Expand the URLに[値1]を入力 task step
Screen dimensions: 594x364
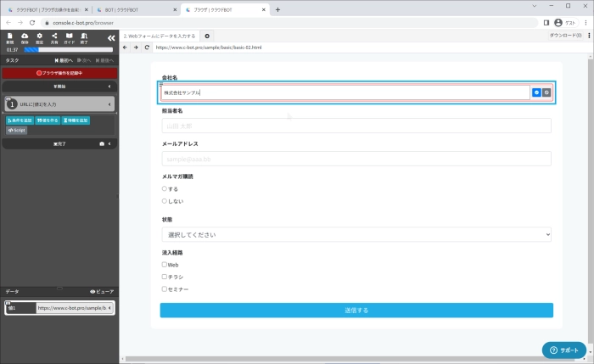pos(109,104)
